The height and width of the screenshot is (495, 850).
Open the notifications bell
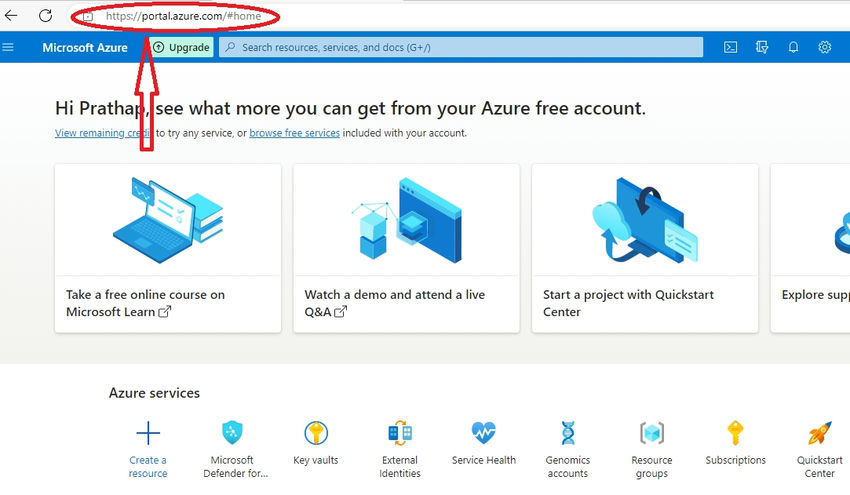[793, 47]
